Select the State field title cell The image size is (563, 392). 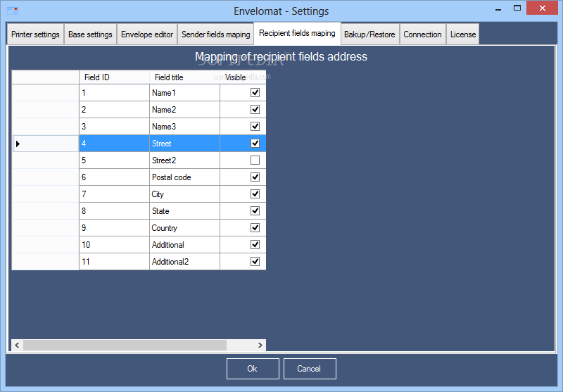coord(184,210)
